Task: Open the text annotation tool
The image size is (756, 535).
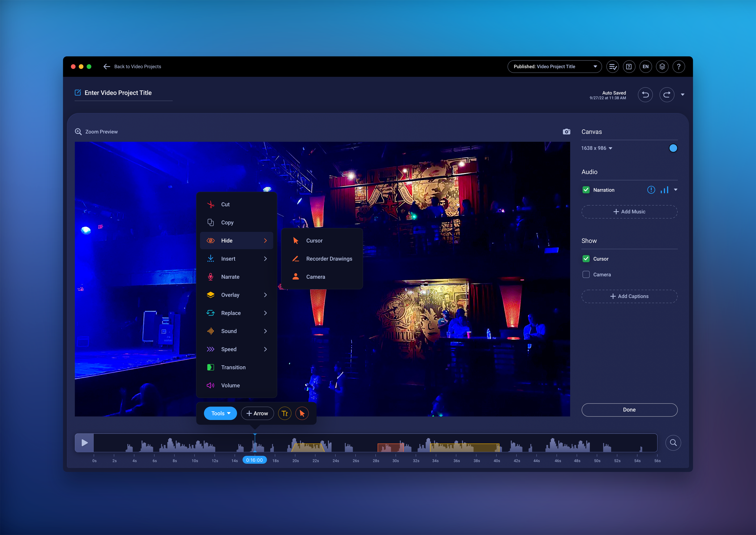Action: click(285, 413)
